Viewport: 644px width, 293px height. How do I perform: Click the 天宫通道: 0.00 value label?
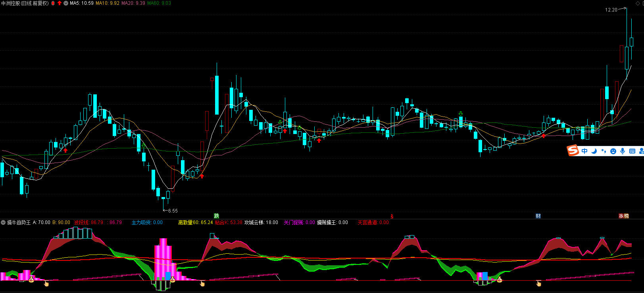pos(373,222)
